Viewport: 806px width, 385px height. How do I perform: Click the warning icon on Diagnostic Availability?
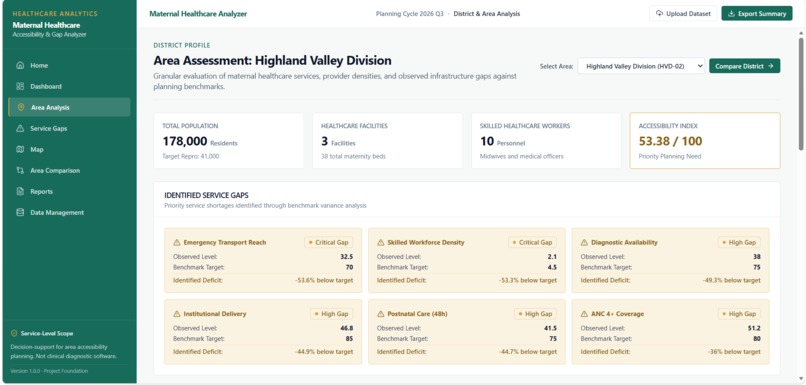584,243
